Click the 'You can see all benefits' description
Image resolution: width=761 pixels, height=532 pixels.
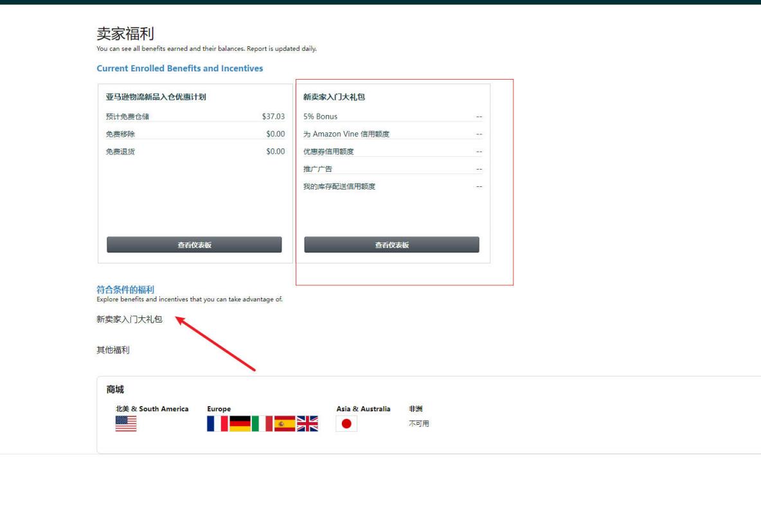tap(207, 48)
